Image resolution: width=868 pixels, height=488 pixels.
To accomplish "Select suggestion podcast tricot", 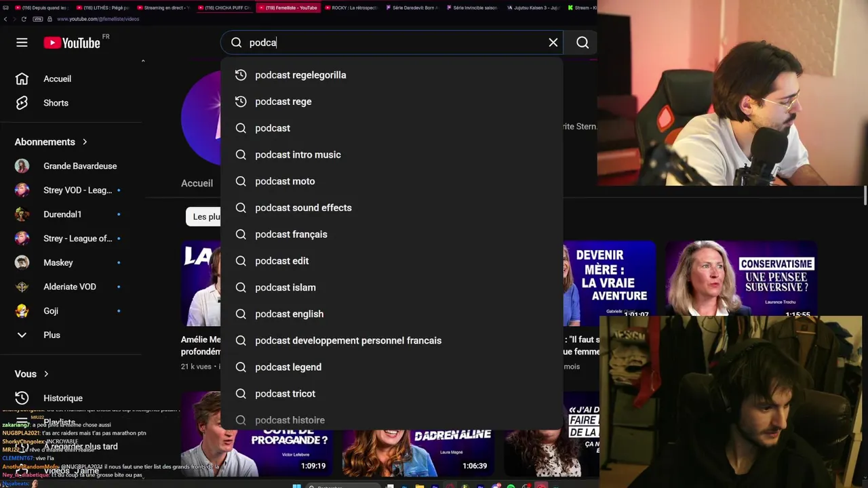I will coord(392,394).
